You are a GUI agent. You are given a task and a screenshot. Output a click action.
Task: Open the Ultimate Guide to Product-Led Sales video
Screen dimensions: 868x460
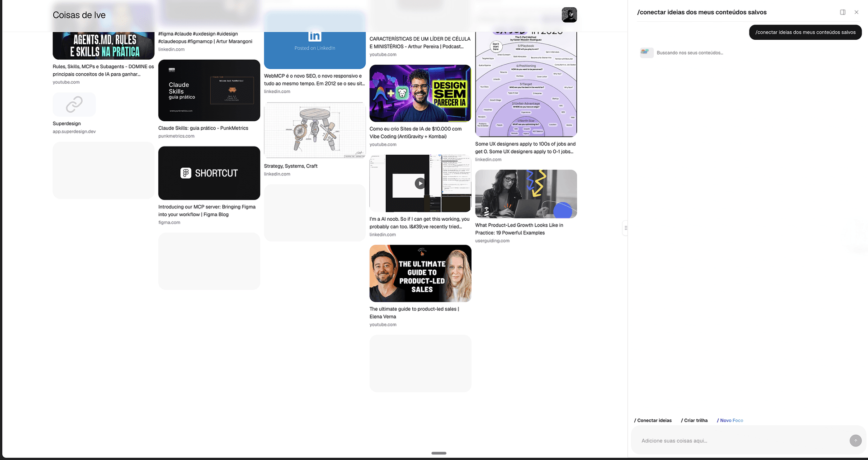(x=420, y=273)
